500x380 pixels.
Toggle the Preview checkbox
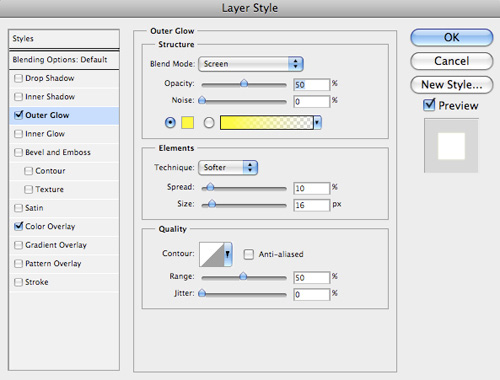tap(429, 105)
